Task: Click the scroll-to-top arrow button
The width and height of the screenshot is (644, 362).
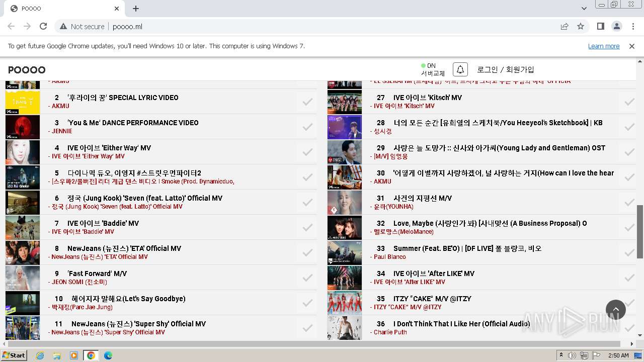Action: click(616, 310)
